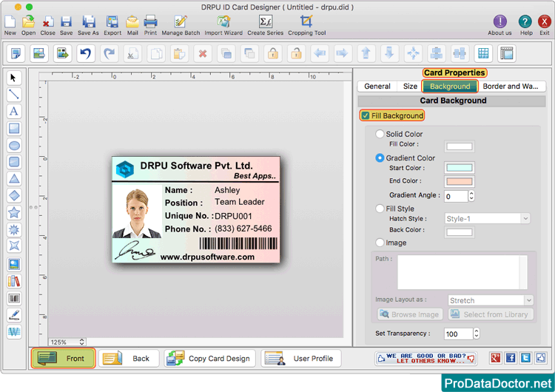Click the image Path text box
Viewport: 555px width, 392px height.
462,272
